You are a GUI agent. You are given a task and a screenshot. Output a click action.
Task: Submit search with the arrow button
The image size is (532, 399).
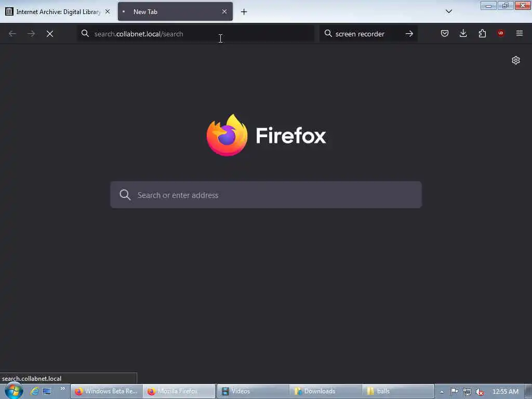[x=409, y=34]
